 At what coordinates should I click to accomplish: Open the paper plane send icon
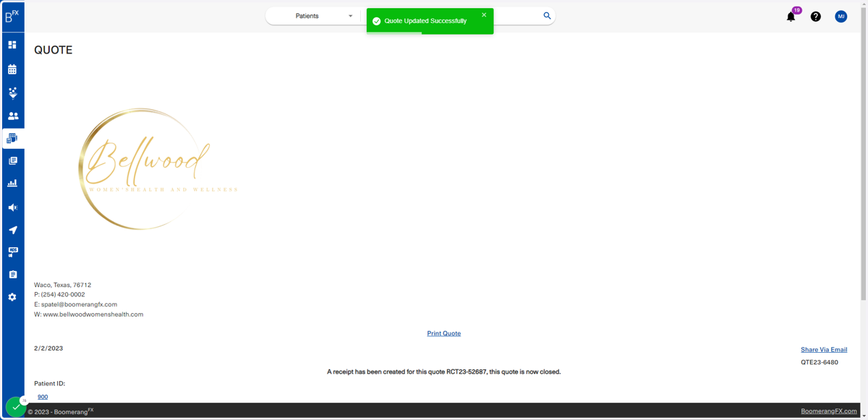click(12, 230)
